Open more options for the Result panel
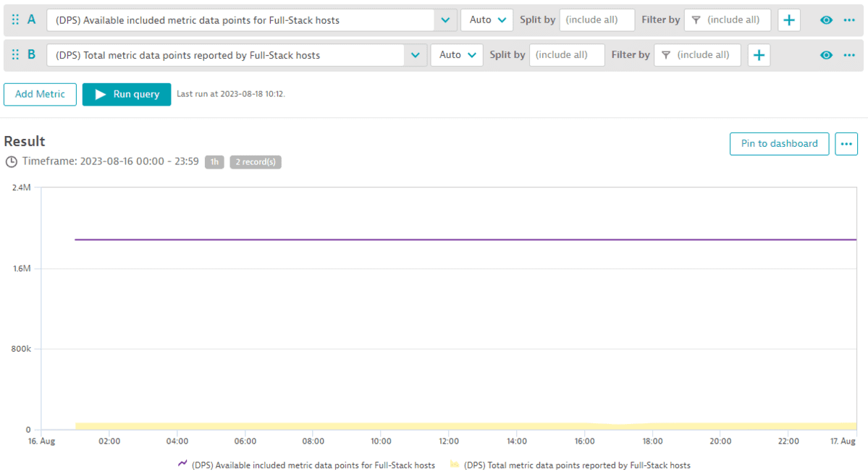The width and height of the screenshot is (868, 474). point(846,144)
